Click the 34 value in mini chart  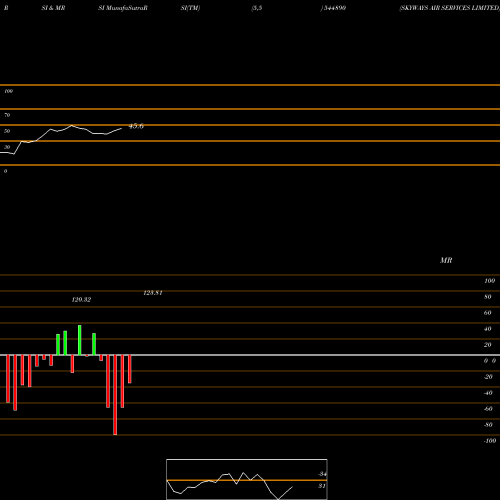[322, 474]
